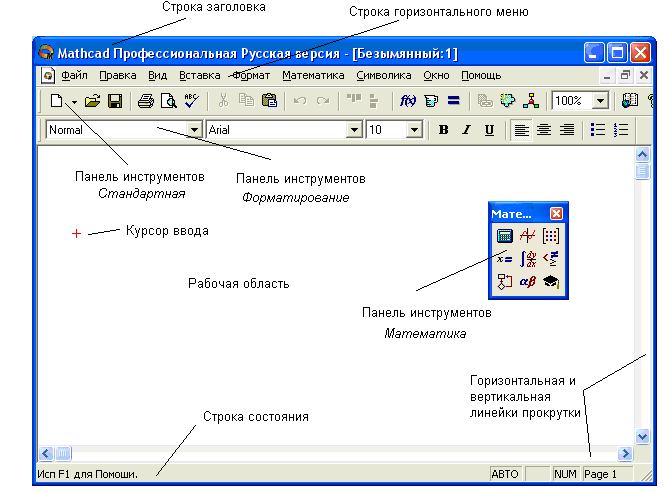This screenshot has height=492, width=666.
Task: Create a new worksheet with New icon
Action: pyautogui.click(x=56, y=101)
